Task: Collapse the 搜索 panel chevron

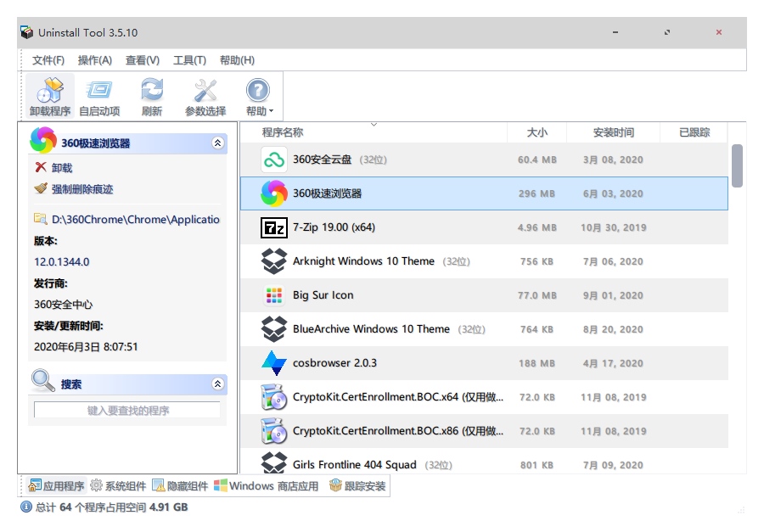Action: tap(217, 384)
